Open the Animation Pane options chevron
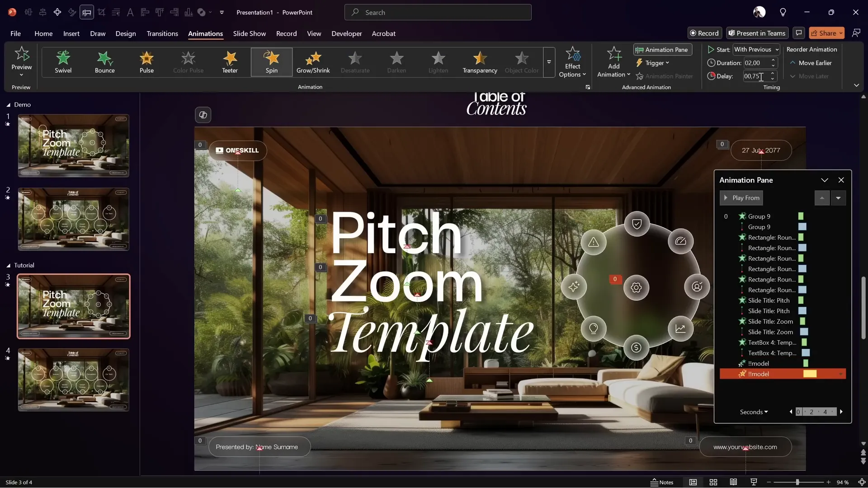 825,180
